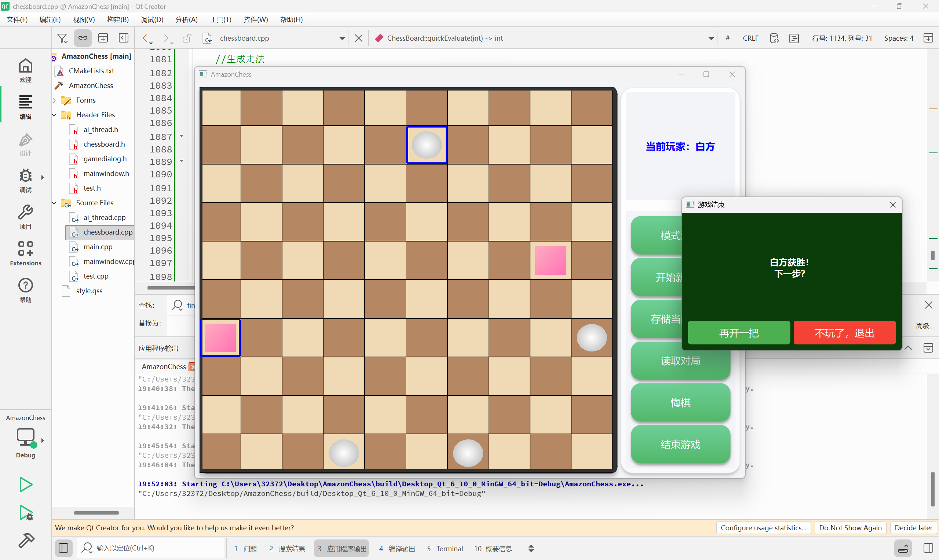
Task: Click the green 再开一把 button
Action: tap(738, 333)
